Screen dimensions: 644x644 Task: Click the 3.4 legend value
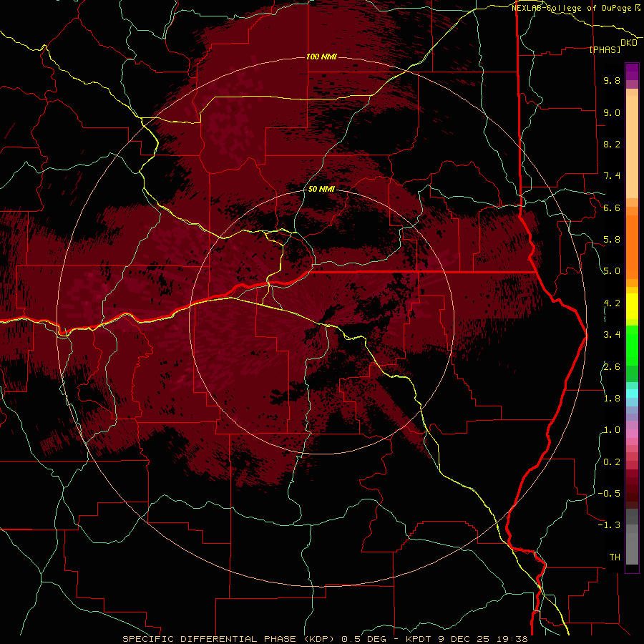[x=612, y=334]
